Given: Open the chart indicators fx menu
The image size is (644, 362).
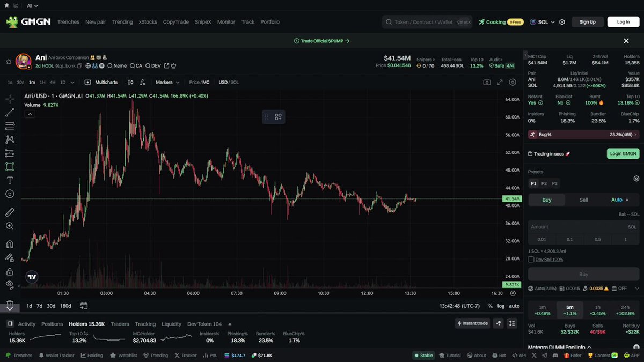Looking at the screenshot, I should point(143,82).
